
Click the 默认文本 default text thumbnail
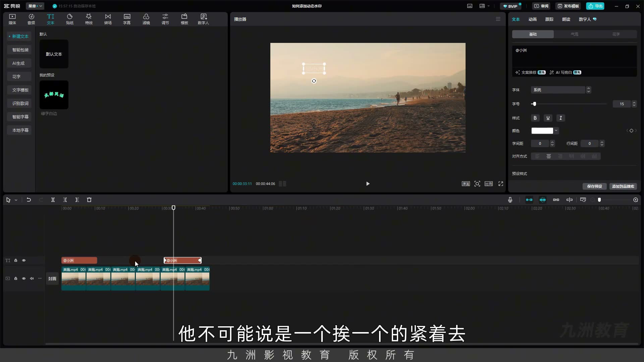coord(54,54)
